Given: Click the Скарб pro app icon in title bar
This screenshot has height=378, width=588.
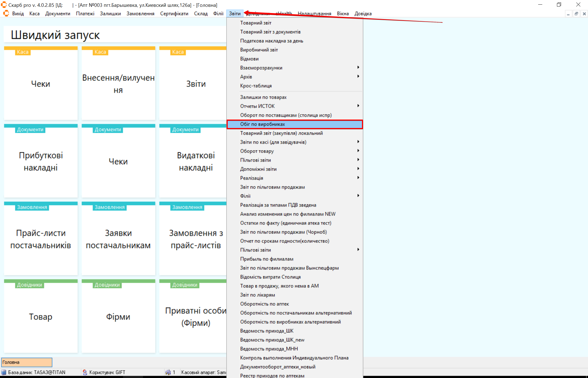Looking at the screenshot, I should point(4,5).
